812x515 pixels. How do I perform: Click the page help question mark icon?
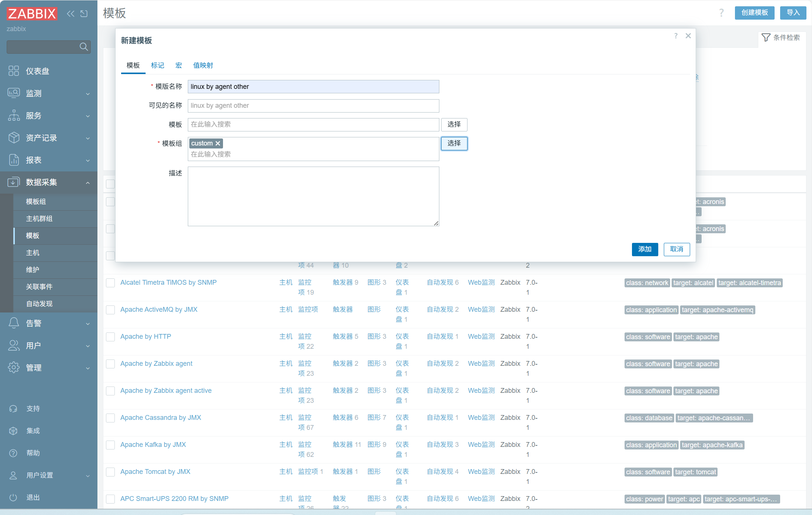(721, 13)
